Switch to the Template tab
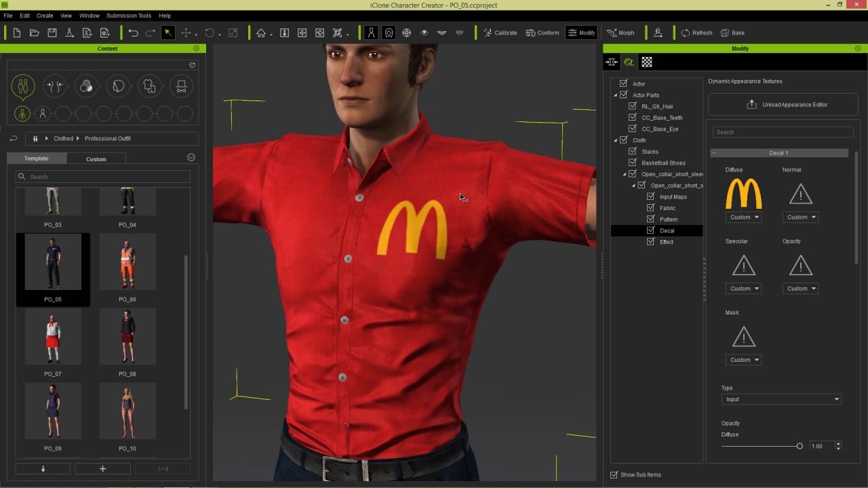 coord(37,159)
